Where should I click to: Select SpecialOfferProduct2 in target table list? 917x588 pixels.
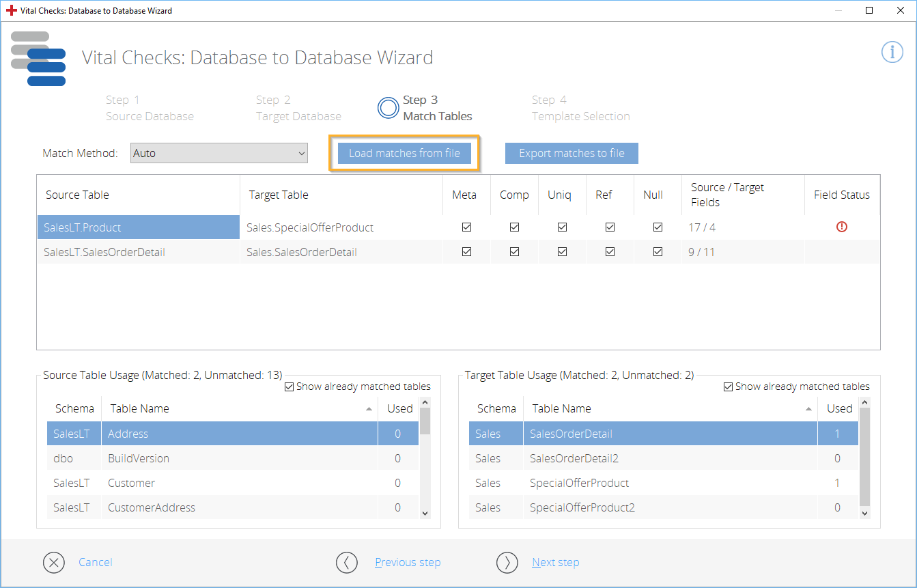[582, 507]
